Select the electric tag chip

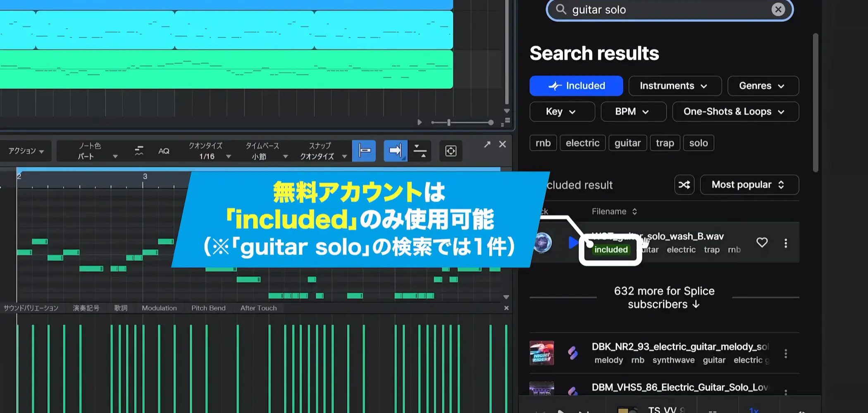[x=582, y=143]
